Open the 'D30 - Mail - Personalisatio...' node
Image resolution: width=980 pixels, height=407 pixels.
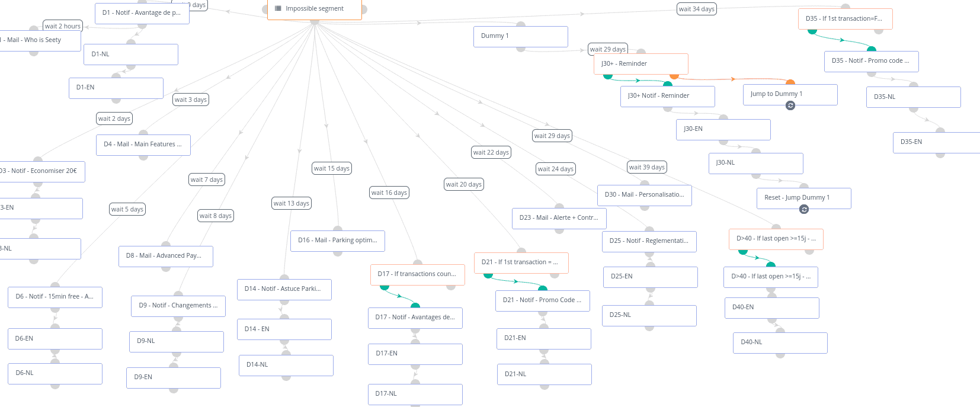tap(644, 195)
